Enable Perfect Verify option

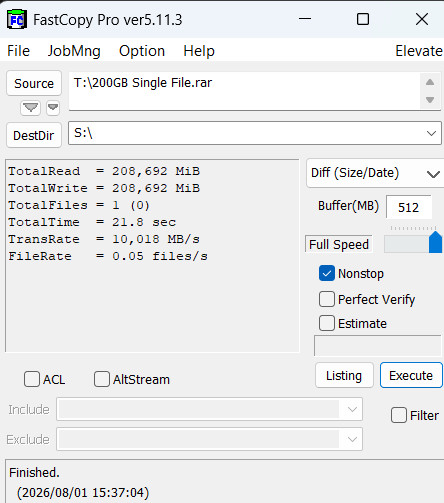tap(327, 299)
